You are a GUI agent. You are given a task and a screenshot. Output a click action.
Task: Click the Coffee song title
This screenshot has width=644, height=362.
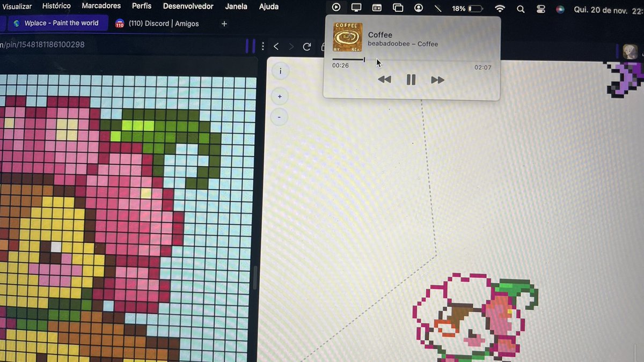pyautogui.click(x=380, y=35)
